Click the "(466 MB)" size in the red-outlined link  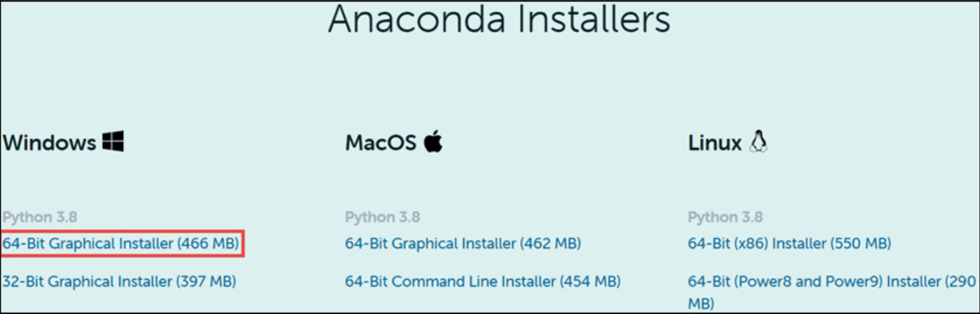[208, 244]
